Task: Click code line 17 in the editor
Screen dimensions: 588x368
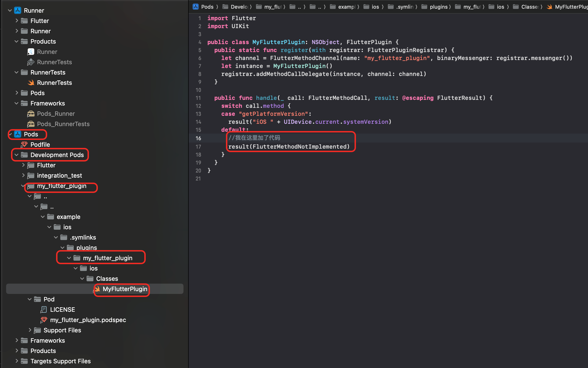Action: point(289,146)
